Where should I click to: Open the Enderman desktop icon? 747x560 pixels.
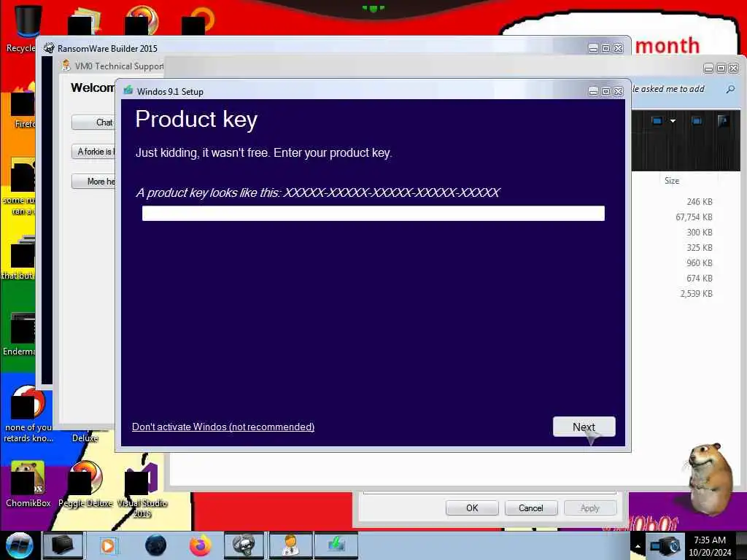point(19,333)
